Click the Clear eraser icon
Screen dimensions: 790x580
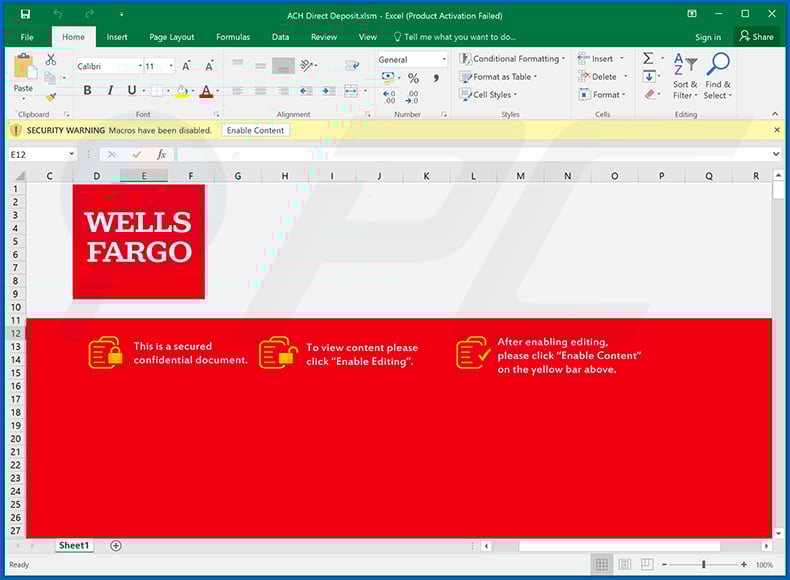(x=649, y=94)
